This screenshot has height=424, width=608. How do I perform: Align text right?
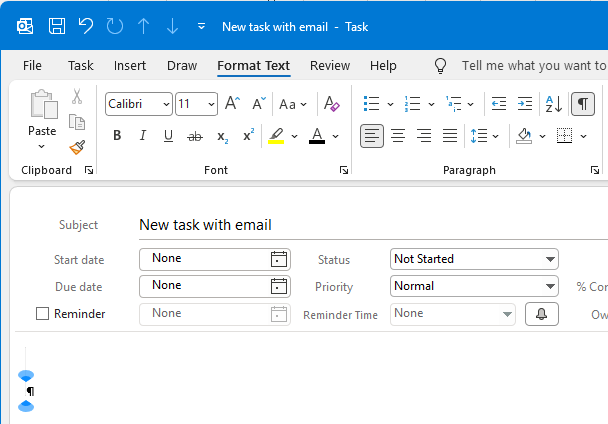[424, 136]
